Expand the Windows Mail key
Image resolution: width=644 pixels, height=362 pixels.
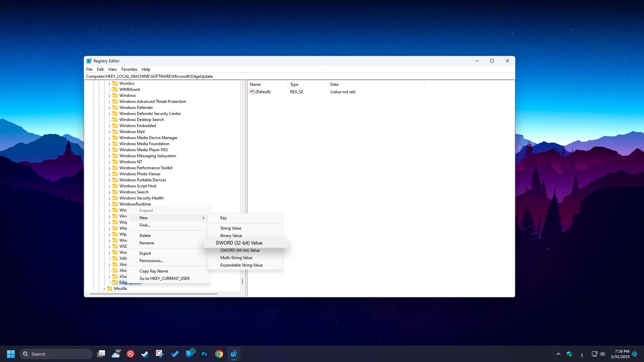pyautogui.click(x=109, y=132)
